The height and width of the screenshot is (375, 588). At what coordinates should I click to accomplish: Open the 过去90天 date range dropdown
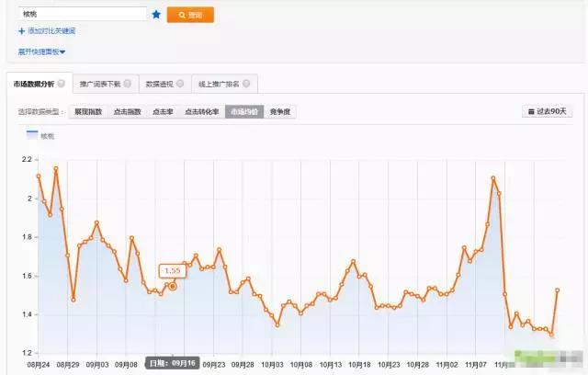coord(548,111)
